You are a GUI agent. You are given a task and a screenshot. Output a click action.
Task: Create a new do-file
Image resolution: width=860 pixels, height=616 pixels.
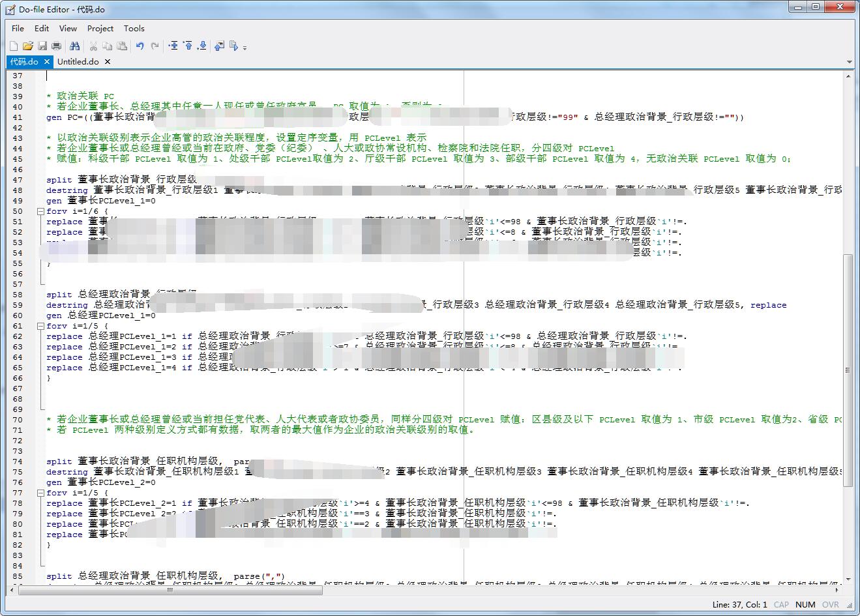tap(14, 46)
